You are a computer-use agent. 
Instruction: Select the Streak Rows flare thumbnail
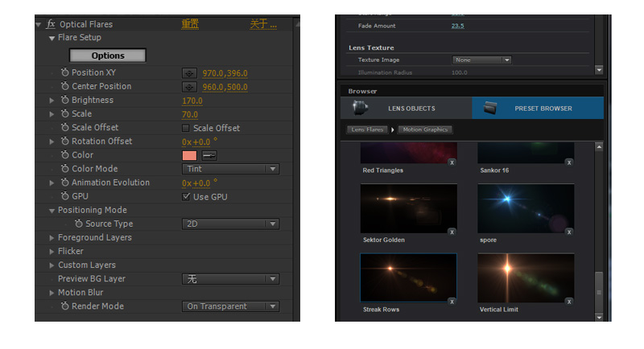pos(409,277)
